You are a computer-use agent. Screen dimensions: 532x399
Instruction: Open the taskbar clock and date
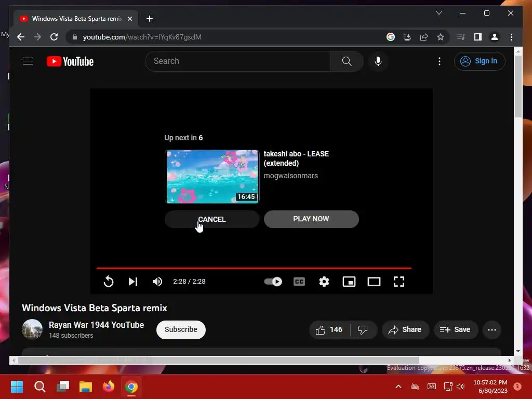[490, 387]
